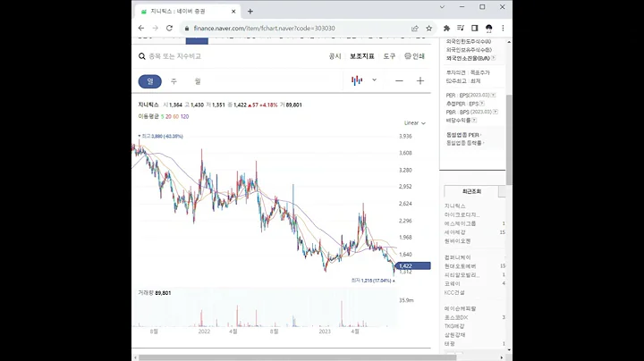Open 현대오토에버 in the recent list
This screenshot has width=644, height=361.
click(x=460, y=266)
